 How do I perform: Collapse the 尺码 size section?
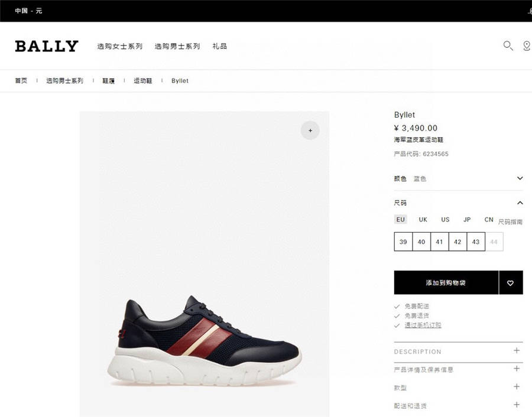click(x=520, y=203)
